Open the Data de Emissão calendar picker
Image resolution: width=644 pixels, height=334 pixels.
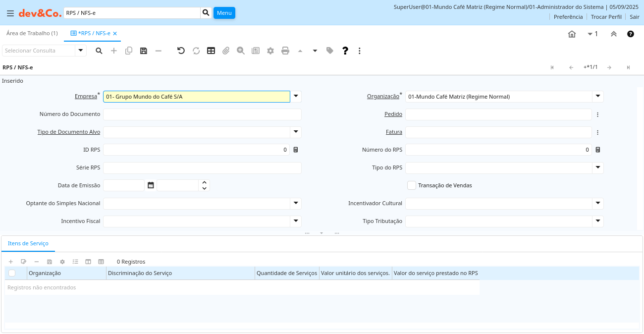(151, 185)
